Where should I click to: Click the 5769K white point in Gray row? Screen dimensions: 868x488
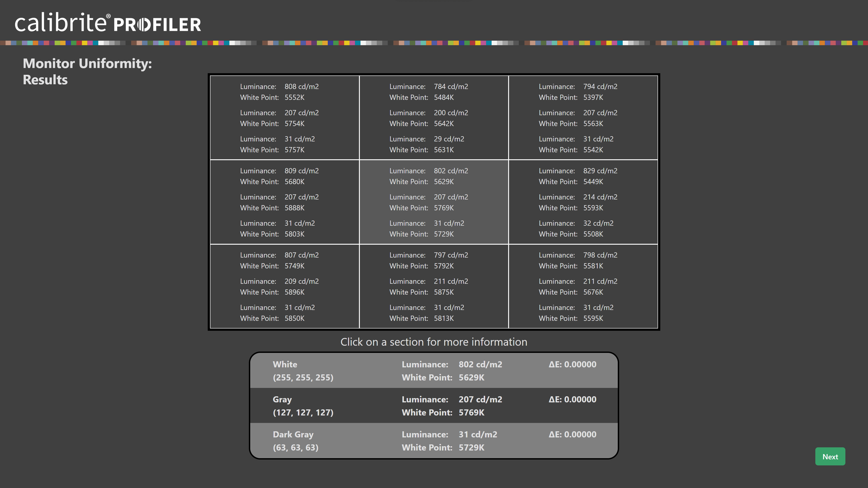(x=471, y=412)
